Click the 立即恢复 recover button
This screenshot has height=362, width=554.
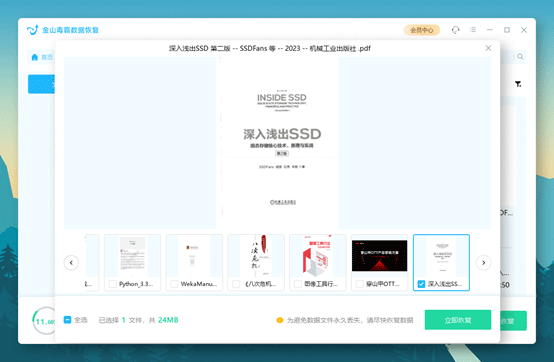(458, 320)
